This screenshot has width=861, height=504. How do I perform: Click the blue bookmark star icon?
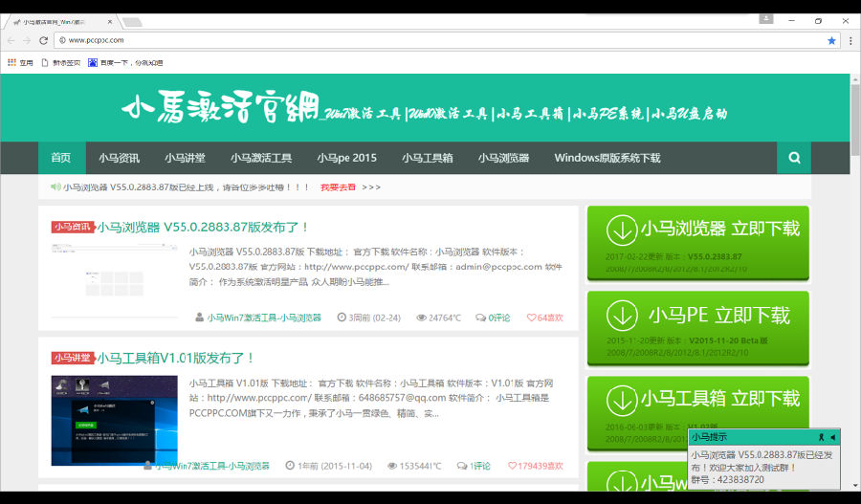tap(831, 40)
